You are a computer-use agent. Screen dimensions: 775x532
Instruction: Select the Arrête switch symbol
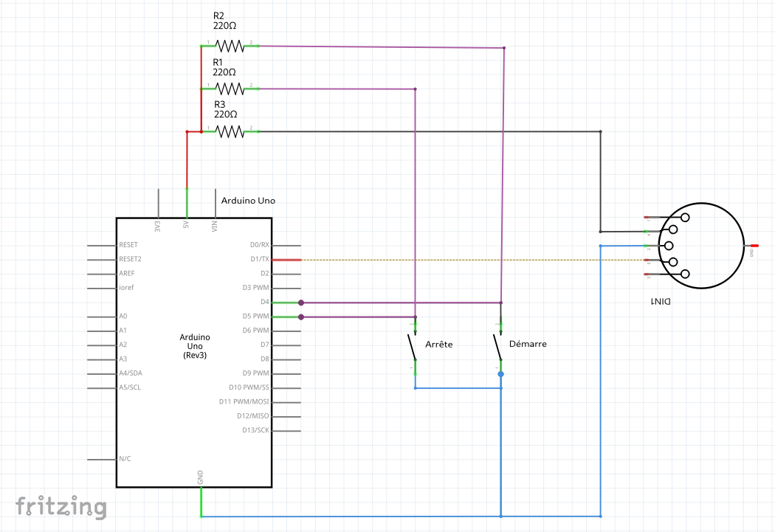[413, 348]
